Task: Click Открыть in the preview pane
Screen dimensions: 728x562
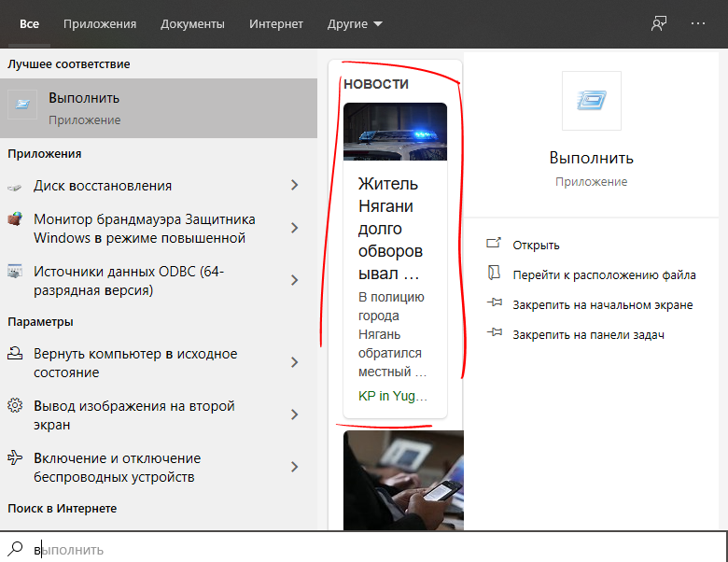Action: [x=536, y=245]
